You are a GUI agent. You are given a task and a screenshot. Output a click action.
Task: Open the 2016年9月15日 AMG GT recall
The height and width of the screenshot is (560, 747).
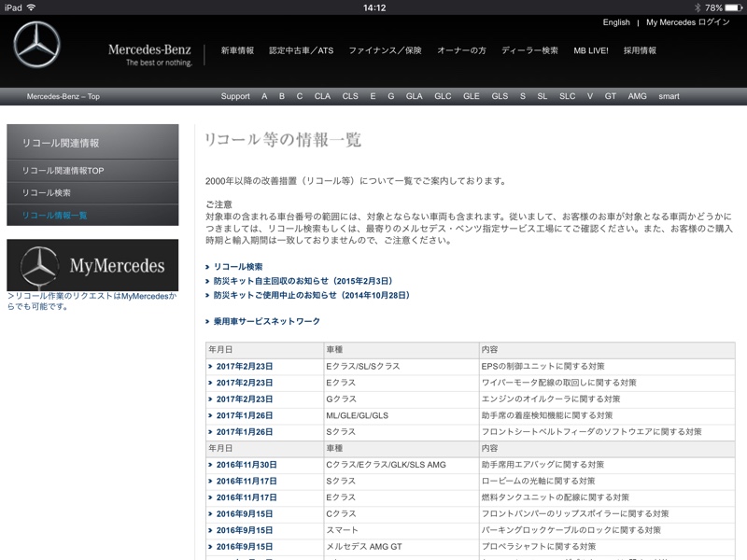click(x=245, y=547)
